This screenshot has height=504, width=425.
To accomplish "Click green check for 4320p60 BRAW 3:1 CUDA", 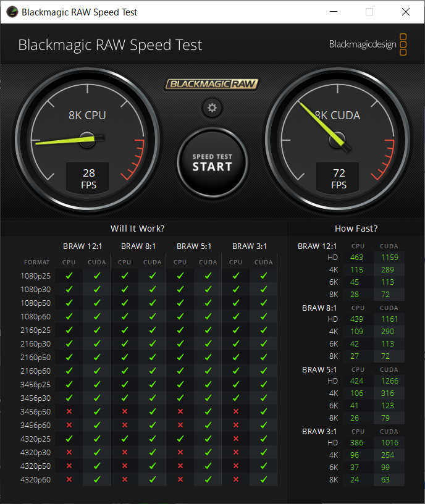I will [x=264, y=479].
